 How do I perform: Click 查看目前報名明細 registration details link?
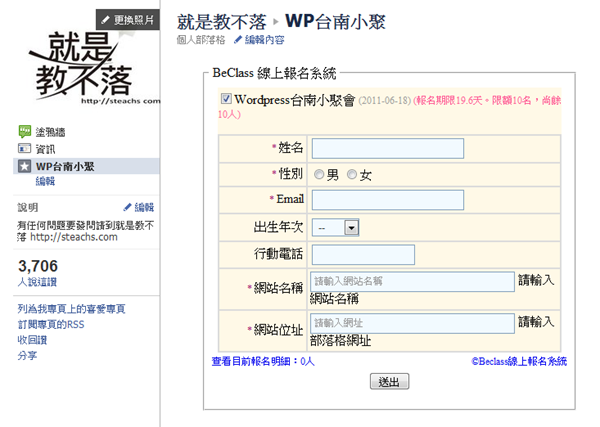[x=263, y=361]
